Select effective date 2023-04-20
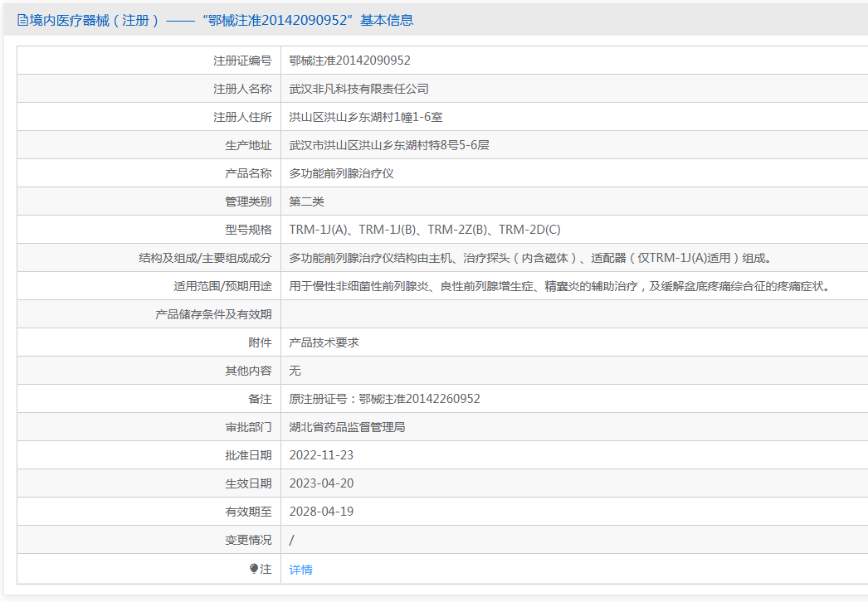 tap(321, 483)
